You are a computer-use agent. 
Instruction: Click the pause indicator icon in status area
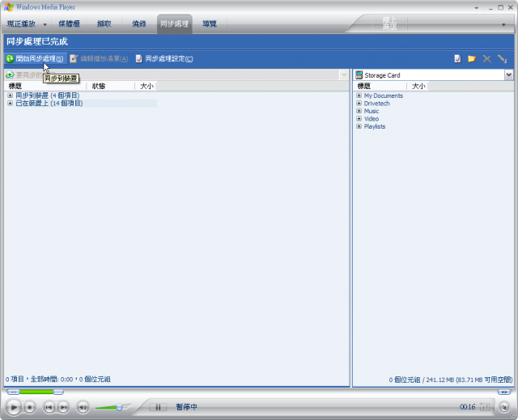pyautogui.click(x=158, y=407)
